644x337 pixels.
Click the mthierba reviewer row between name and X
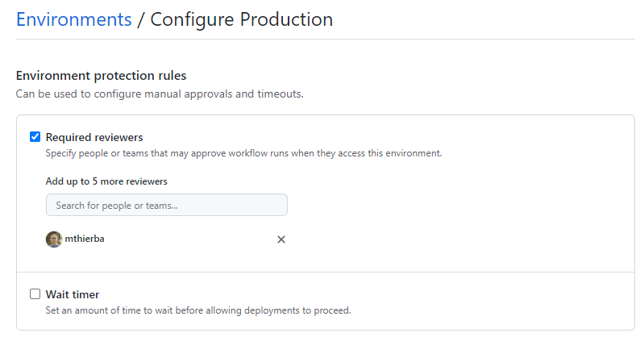tap(189, 239)
